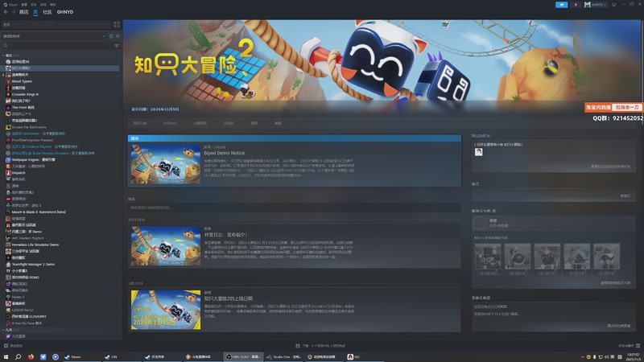
Task: Click the notifications bell icon in the title bar
Action: point(576,5)
